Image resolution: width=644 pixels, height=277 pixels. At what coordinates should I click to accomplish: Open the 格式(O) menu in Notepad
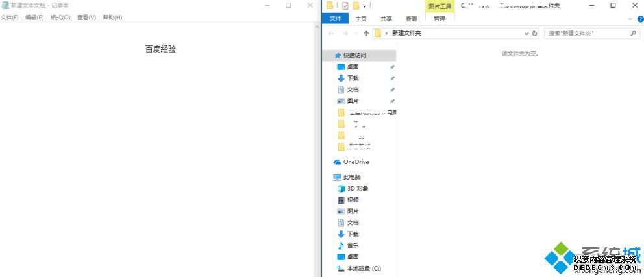pyautogui.click(x=60, y=18)
